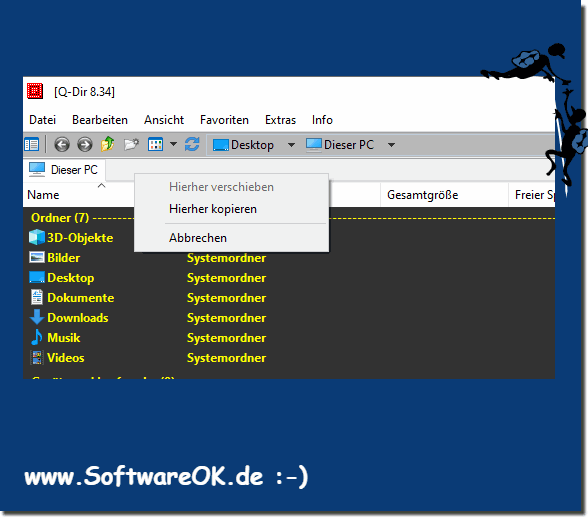Screen dimensions: 588x518
Task: Open the Info menu
Action: [322, 120]
